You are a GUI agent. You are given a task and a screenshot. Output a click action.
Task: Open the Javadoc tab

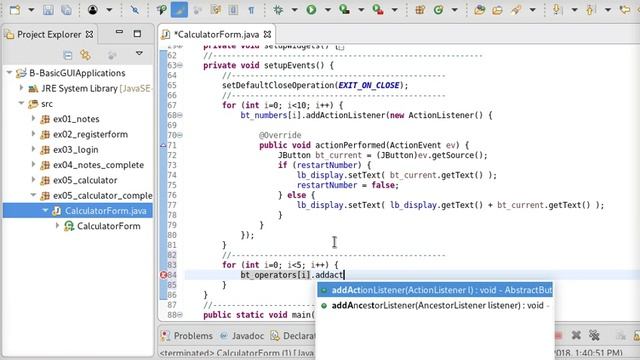coord(242,336)
